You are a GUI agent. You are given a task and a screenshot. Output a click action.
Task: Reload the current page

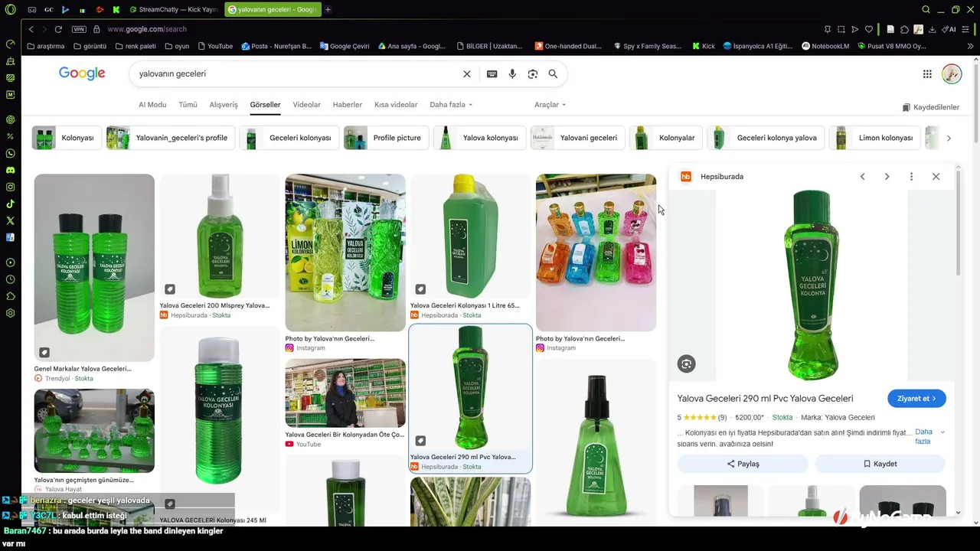[58, 29]
